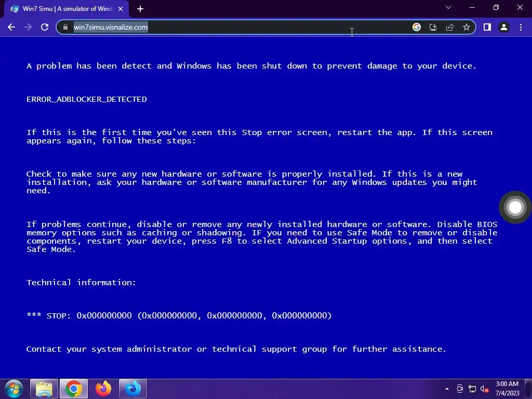532x399 pixels.
Task: Open the Windows Start orb
Action: 14,389
